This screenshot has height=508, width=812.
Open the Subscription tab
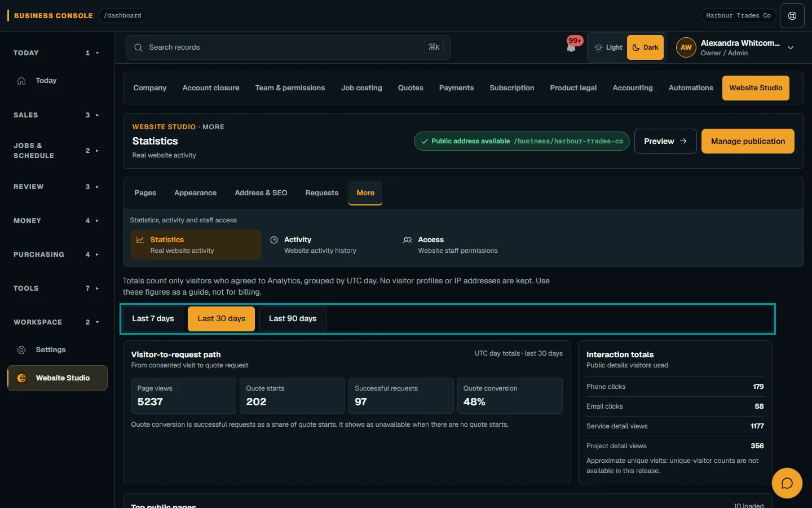tap(511, 88)
